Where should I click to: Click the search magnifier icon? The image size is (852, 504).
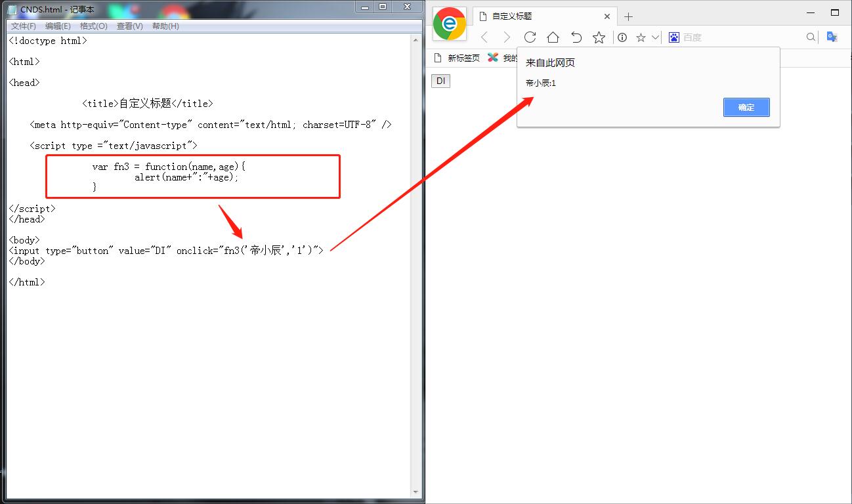pos(811,37)
